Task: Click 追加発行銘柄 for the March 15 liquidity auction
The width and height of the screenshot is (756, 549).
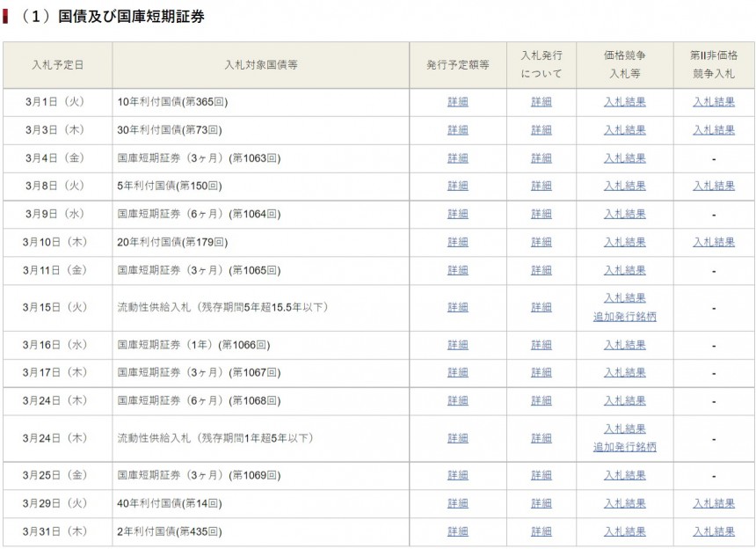Action: [x=624, y=317]
